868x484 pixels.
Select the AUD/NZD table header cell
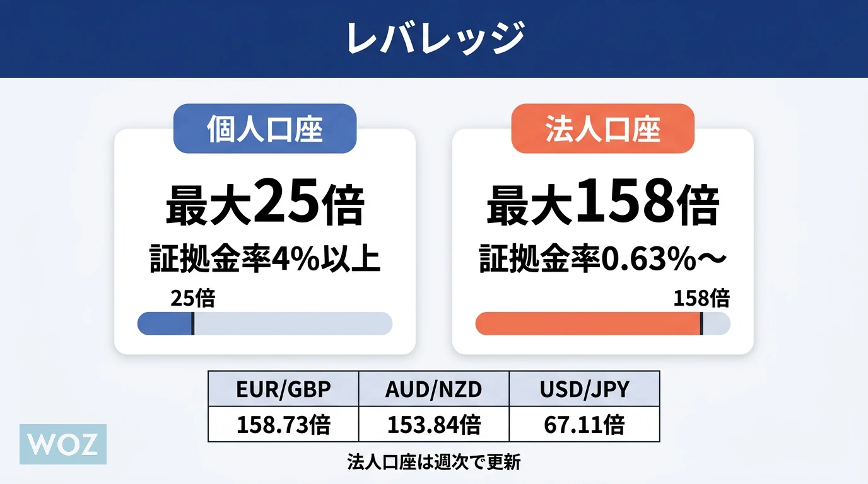433,389
